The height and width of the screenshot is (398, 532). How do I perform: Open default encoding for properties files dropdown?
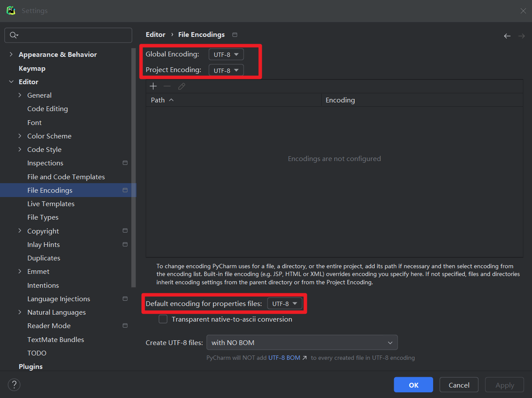[284, 304]
